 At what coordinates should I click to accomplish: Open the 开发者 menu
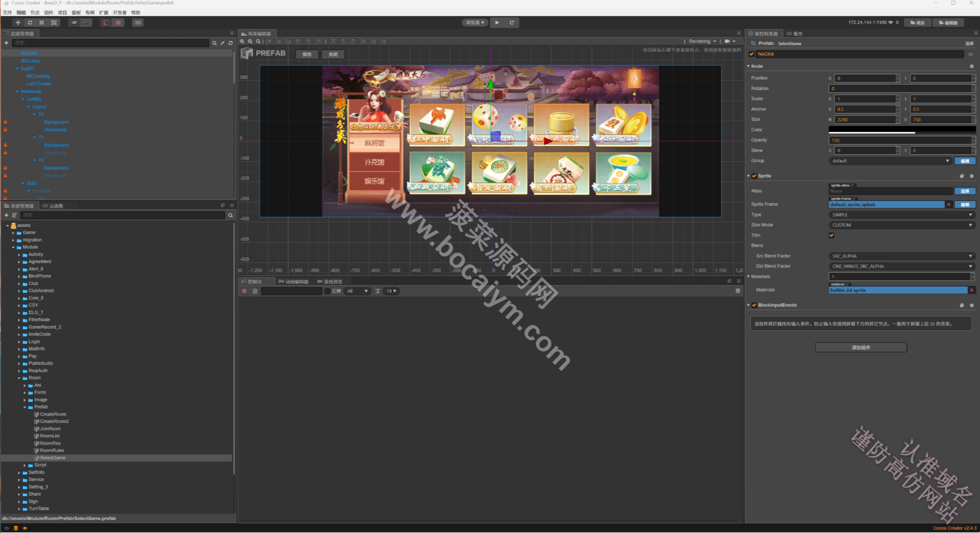point(120,13)
